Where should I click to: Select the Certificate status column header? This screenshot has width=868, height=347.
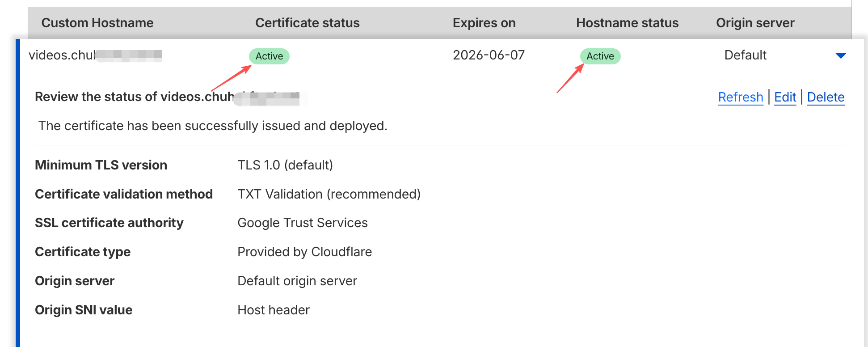[x=307, y=23]
